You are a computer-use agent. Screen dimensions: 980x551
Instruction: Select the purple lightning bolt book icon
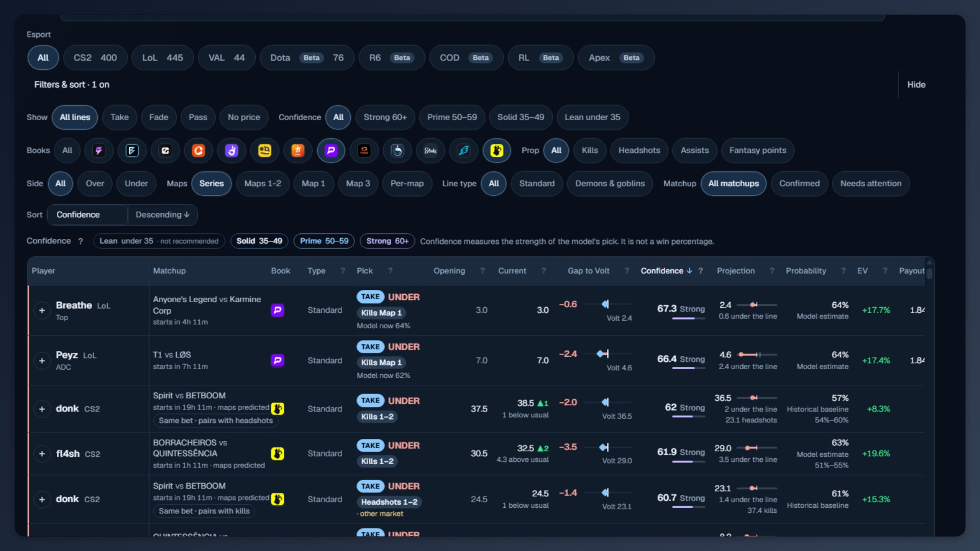(99, 150)
